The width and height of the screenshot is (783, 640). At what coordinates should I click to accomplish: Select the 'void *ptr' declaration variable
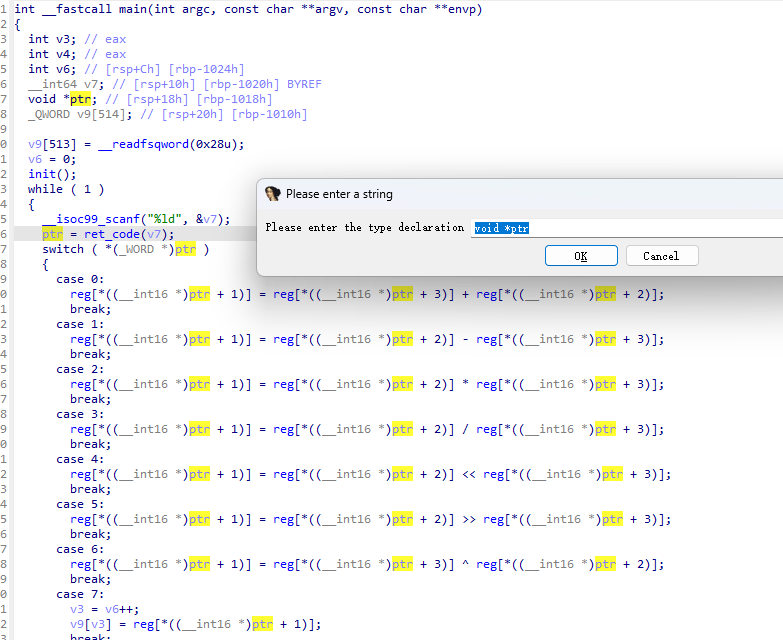coord(80,99)
